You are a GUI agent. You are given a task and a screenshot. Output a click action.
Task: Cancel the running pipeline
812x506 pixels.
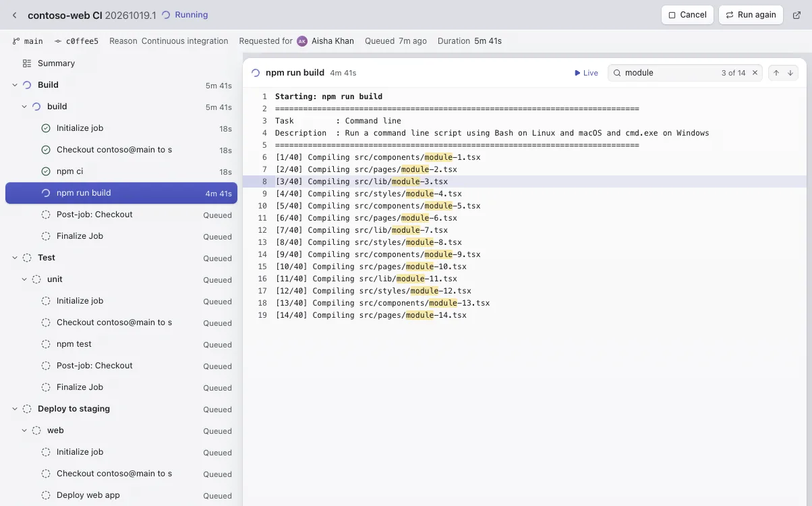(x=687, y=15)
